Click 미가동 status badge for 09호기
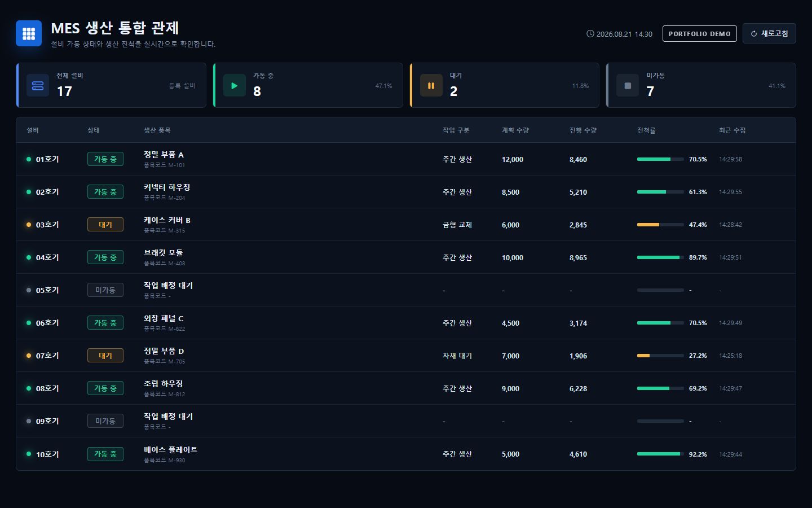This screenshot has height=508, width=812. tap(105, 421)
